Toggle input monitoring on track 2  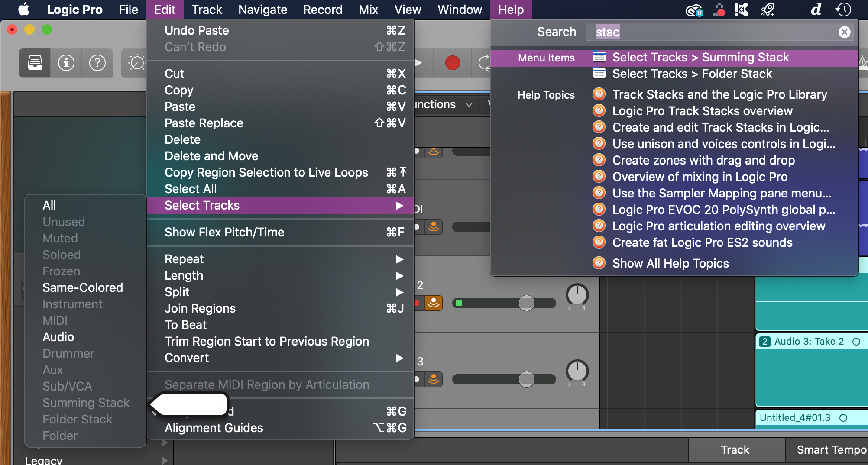click(x=434, y=303)
